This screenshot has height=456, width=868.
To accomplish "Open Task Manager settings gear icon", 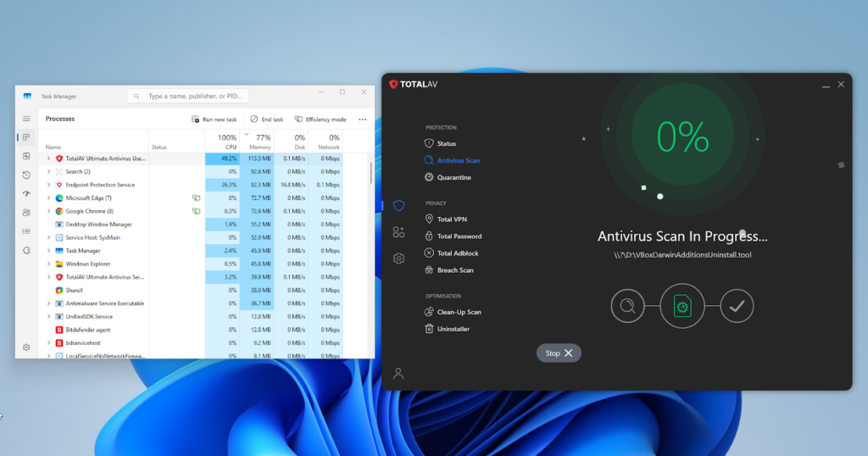I will click(26, 348).
